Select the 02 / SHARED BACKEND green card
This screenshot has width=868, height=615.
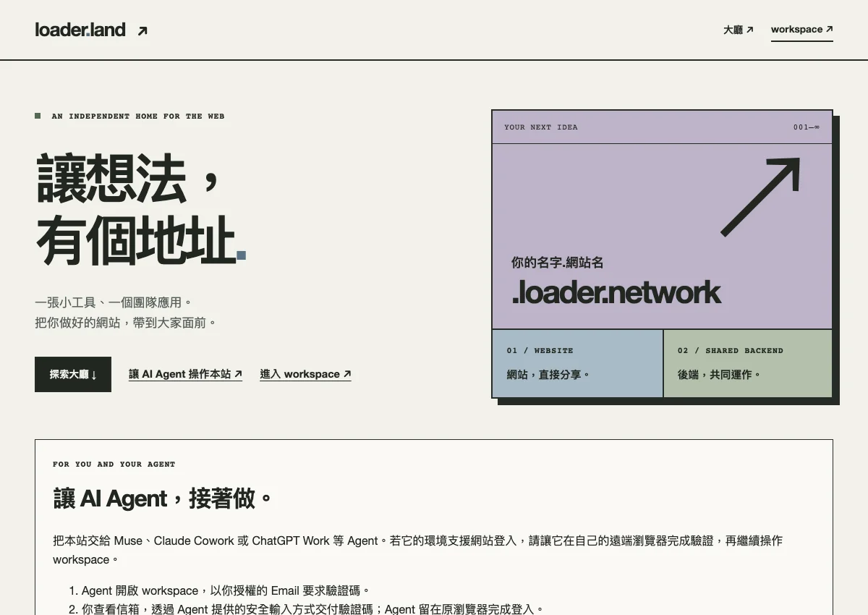[x=748, y=363]
